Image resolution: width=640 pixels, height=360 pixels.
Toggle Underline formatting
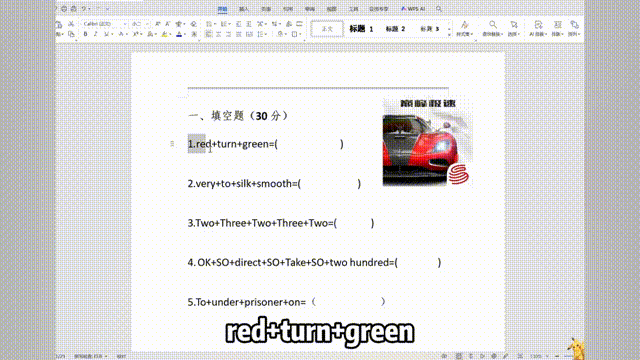(106, 34)
